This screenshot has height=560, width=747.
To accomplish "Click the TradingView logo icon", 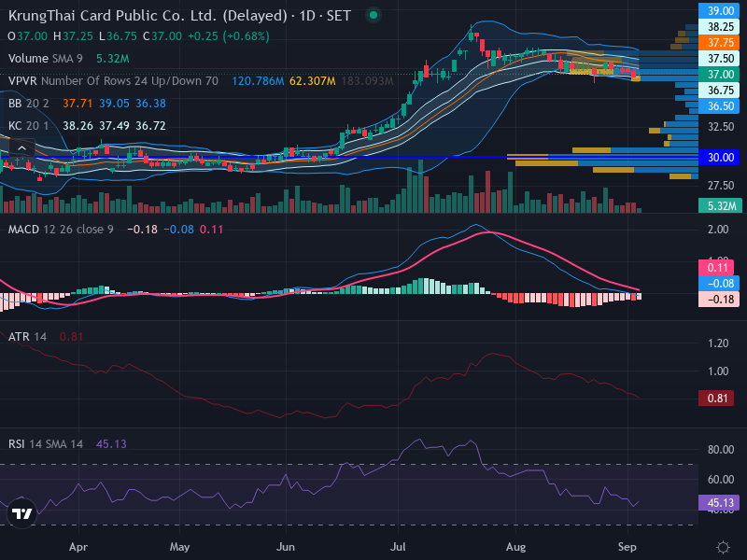I will tap(21, 513).
